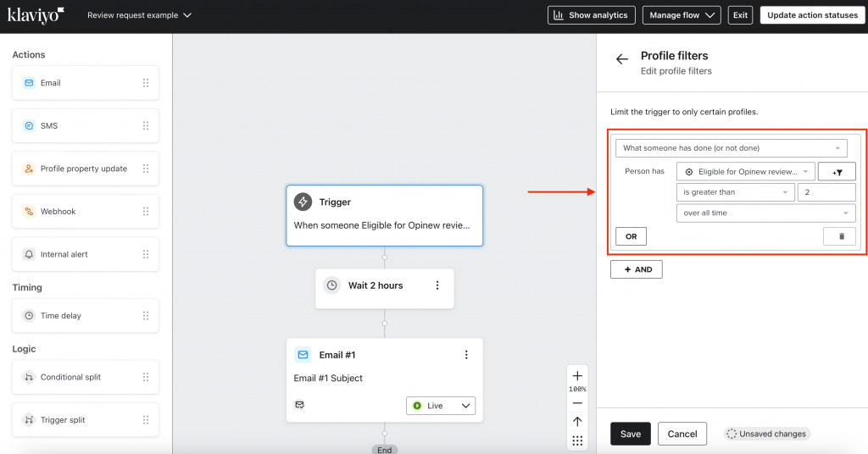The image size is (868, 454).
Task: Click the SMS drag handle
Action: pyautogui.click(x=146, y=125)
